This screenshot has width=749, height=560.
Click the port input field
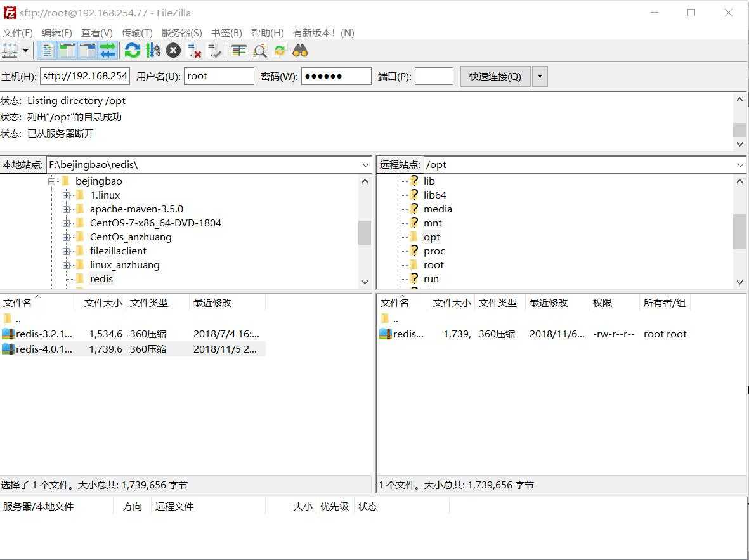[434, 76]
